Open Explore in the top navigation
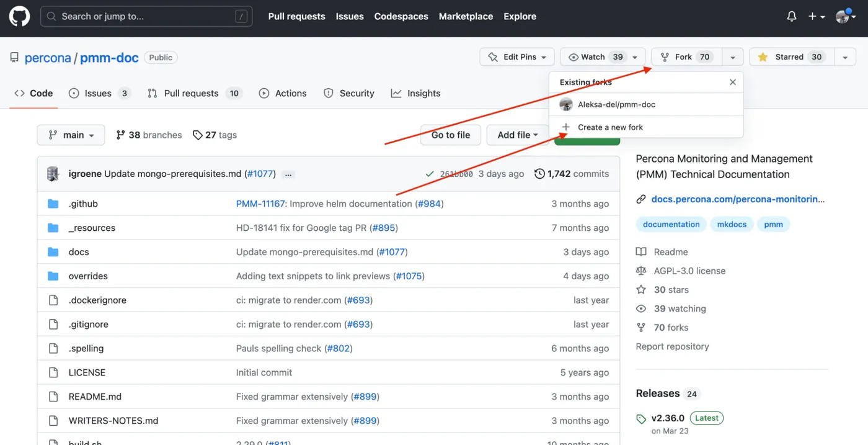The width and height of the screenshot is (868, 445). tap(520, 17)
